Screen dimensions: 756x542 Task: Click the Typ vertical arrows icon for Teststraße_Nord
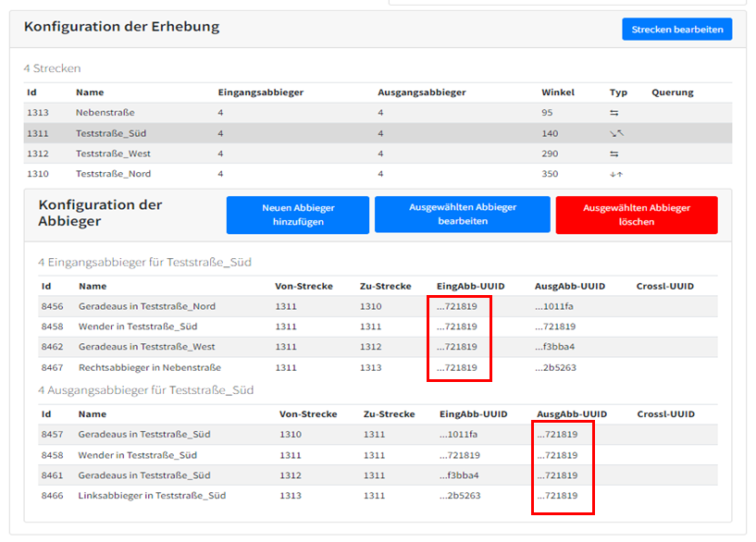coord(615,174)
